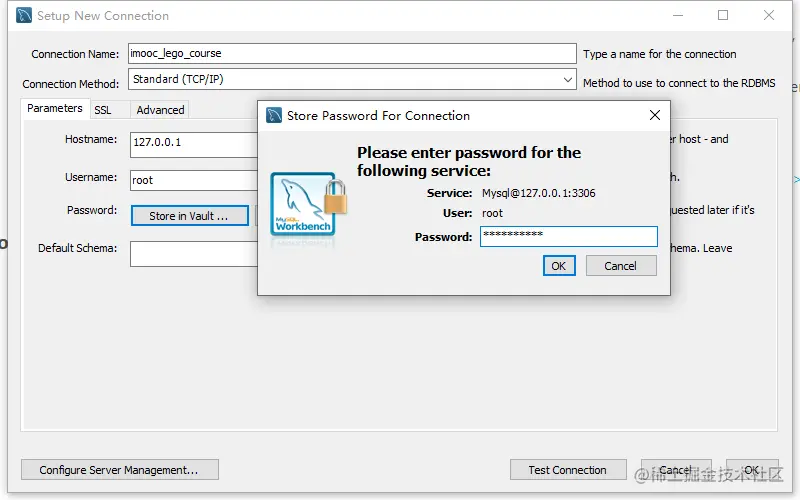Screen dimensions: 800x500
Task: Focus the Password field in dialog
Action: point(568,236)
